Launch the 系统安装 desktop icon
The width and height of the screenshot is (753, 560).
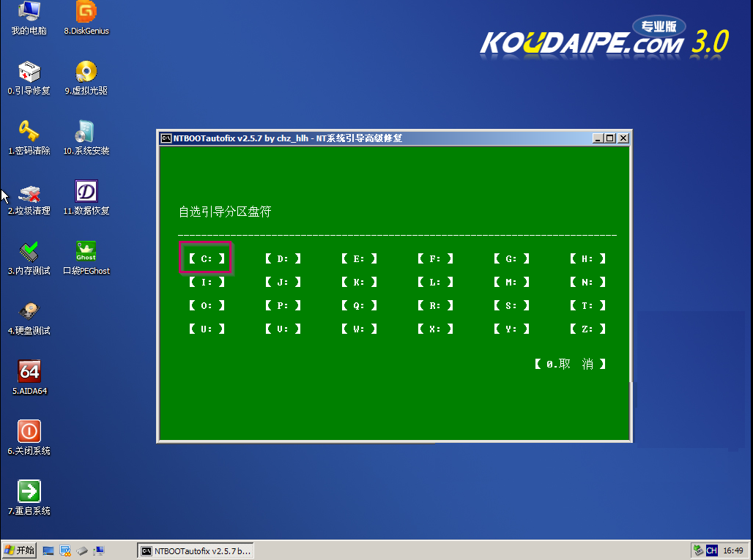86,132
